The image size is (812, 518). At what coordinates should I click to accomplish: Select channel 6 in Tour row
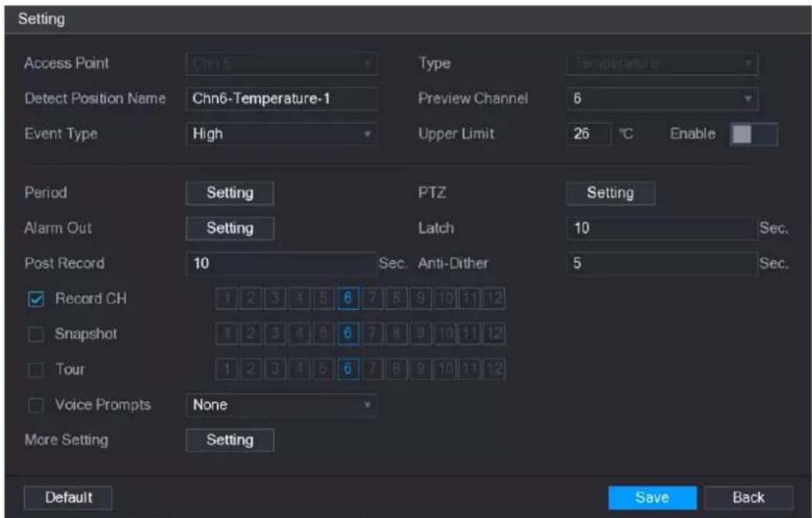[x=348, y=369]
